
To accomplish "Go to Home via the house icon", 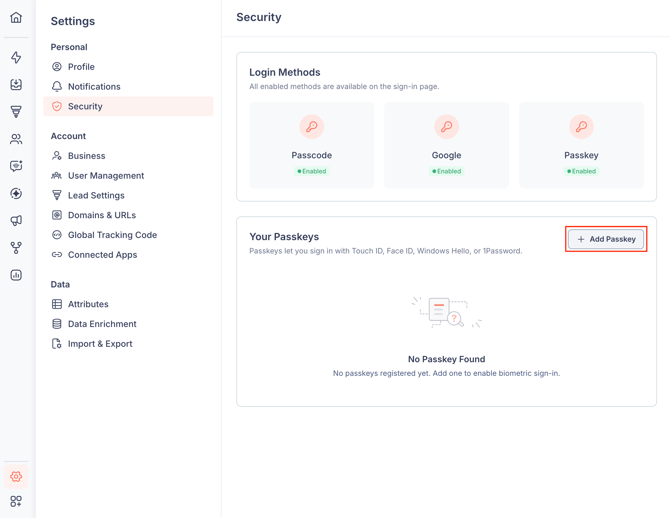I will pyautogui.click(x=16, y=18).
